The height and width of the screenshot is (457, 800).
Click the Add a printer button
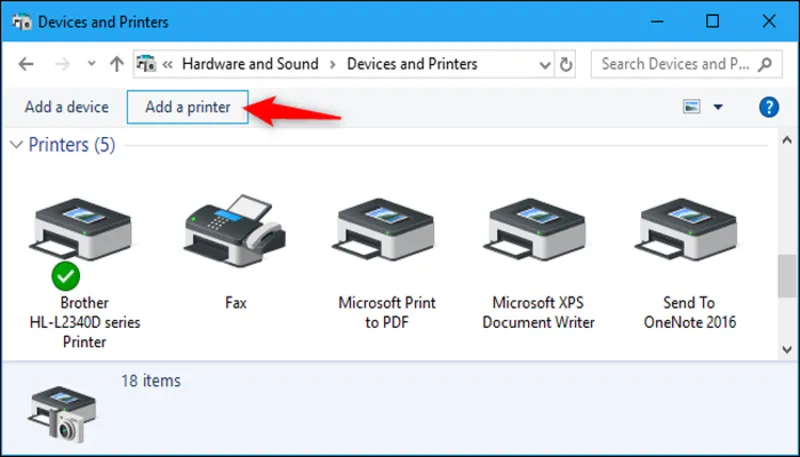(x=188, y=107)
